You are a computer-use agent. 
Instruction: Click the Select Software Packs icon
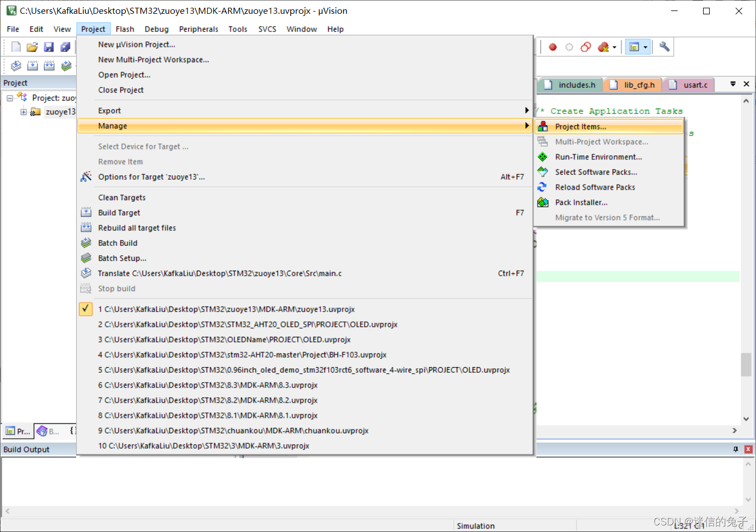[x=543, y=172]
